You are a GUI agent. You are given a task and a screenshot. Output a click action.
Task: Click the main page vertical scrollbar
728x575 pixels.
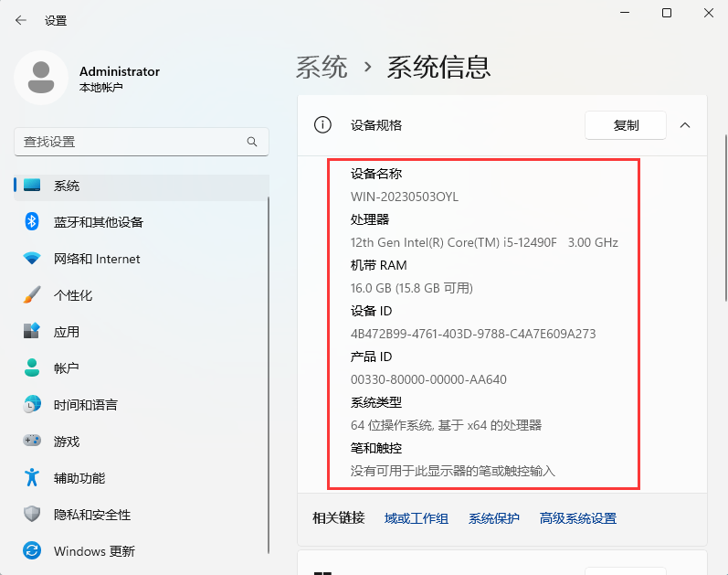[725, 218]
